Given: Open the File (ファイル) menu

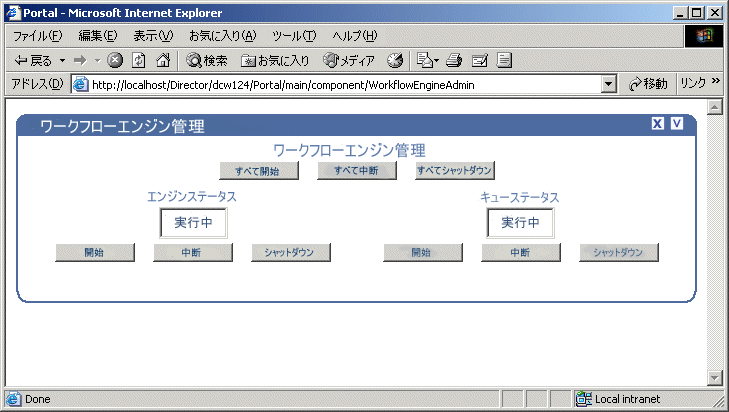Looking at the screenshot, I should tap(38, 36).
